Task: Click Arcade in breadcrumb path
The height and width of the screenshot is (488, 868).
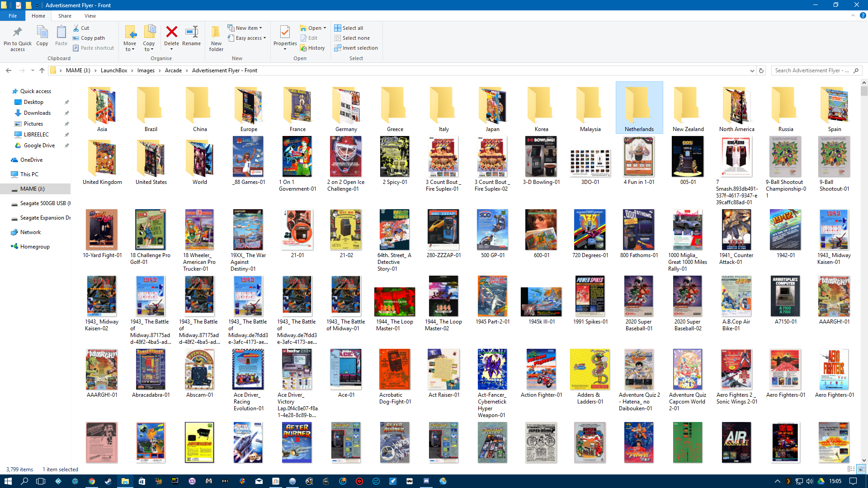Action: coord(173,70)
